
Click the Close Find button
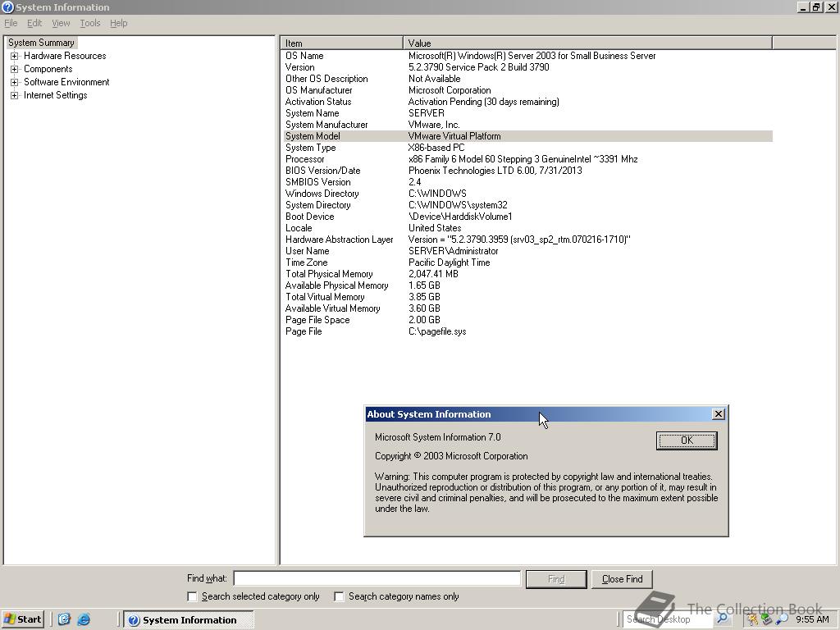click(622, 579)
